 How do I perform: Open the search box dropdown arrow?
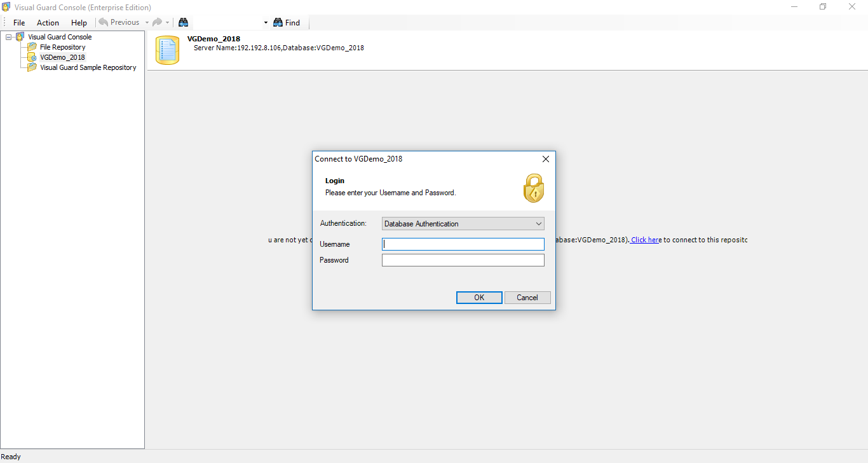(265, 22)
